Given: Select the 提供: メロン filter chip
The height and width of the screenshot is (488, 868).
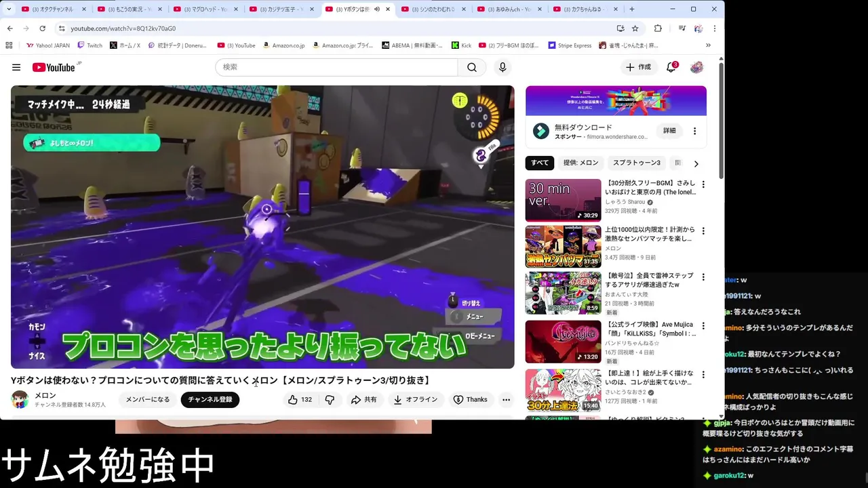Looking at the screenshot, I should point(580,163).
